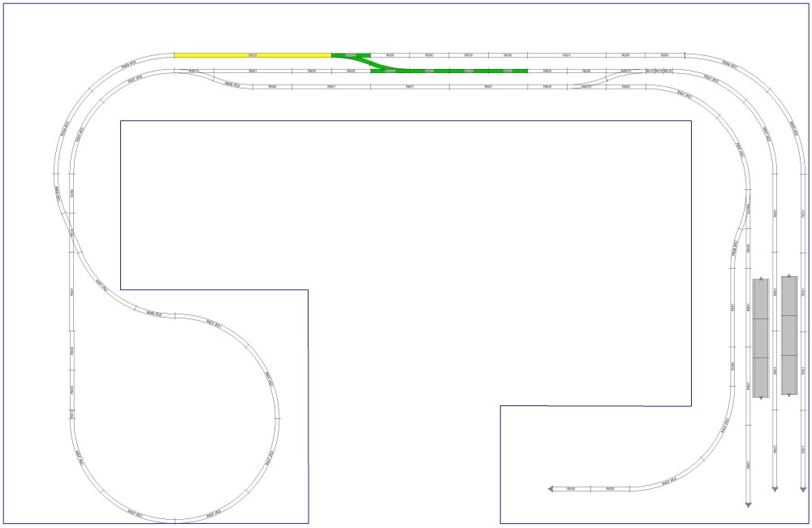Image resolution: width=812 pixels, height=528 pixels.
Task: Click the down arrow below the left gray platform
Action: [760, 398]
